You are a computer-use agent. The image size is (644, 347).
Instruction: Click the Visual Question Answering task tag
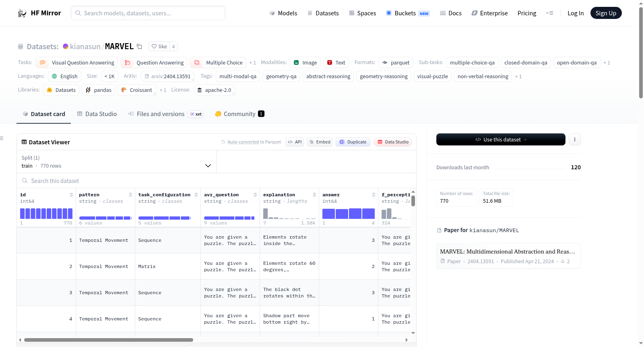pyautogui.click(x=76, y=62)
